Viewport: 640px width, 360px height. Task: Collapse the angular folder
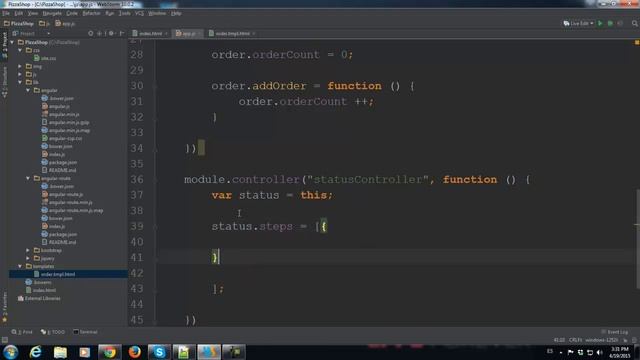pyautogui.click(x=28, y=90)
